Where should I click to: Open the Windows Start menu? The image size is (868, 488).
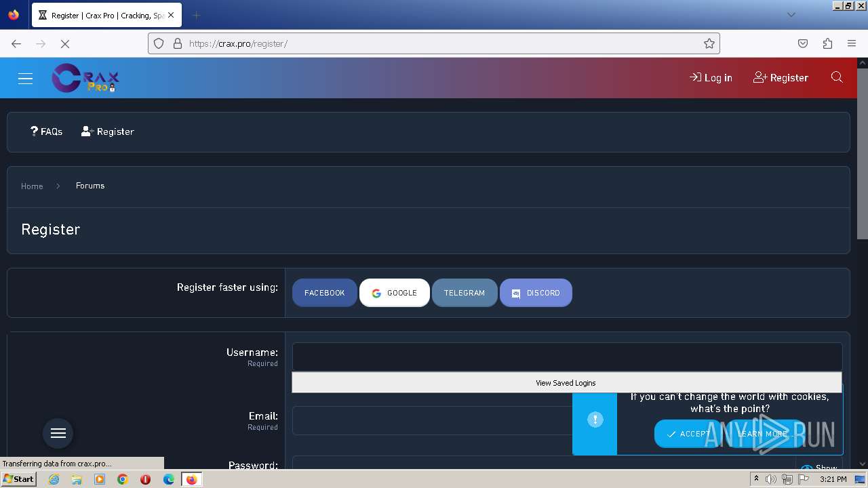(x=18, y=479)
